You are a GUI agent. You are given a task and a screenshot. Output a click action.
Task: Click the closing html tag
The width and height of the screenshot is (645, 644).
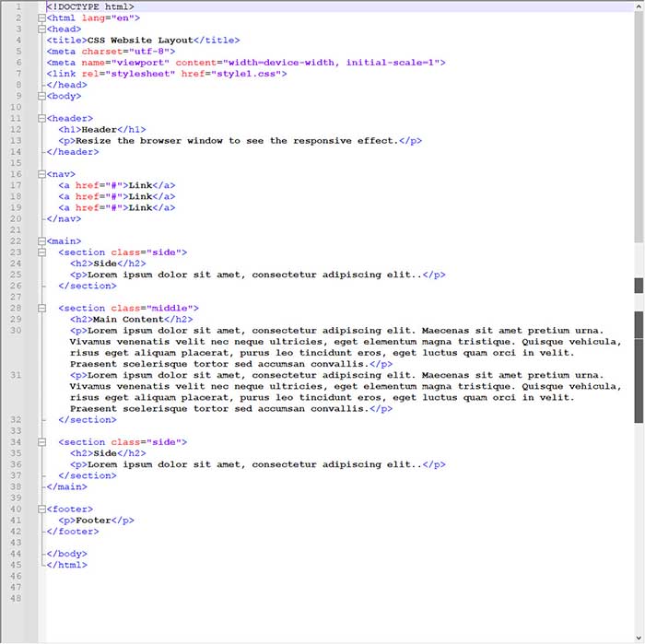pyautogui.click(x=66, y=565)
